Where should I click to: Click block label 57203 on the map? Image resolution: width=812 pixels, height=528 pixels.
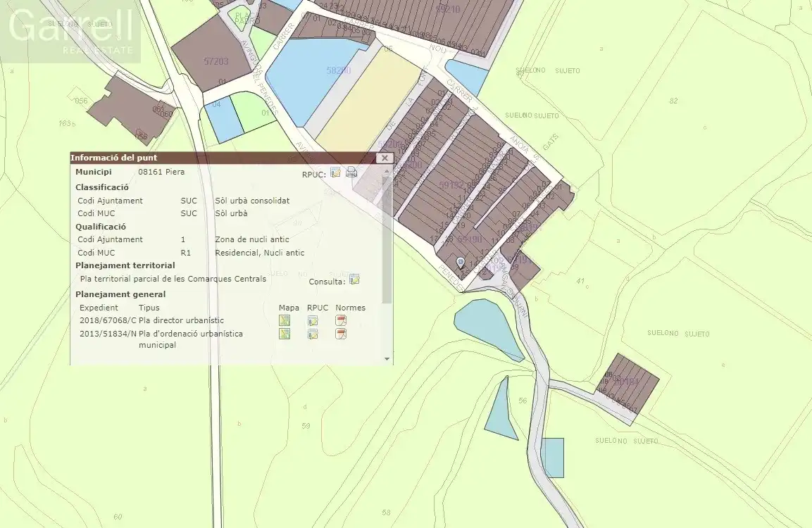(216, 61)
